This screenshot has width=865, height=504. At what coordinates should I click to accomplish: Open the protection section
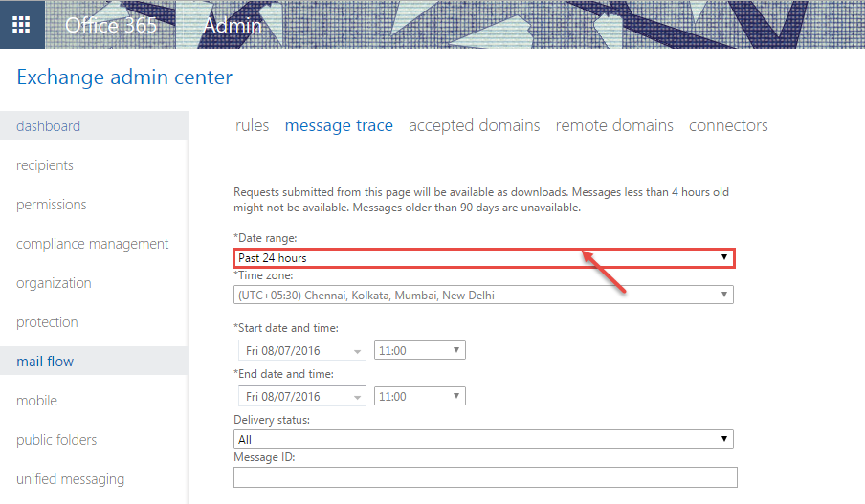click(47, 322)
